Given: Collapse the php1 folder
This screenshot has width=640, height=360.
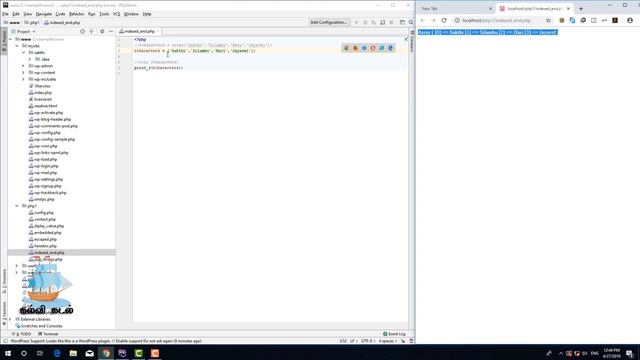Looking at the screenshot, I should coord(17,206).
